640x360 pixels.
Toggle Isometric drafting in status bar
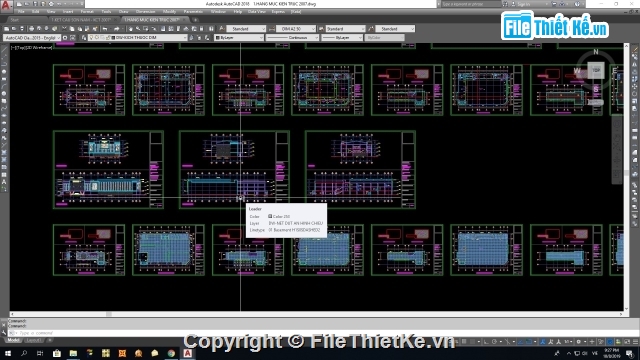(x=507, y=342)
